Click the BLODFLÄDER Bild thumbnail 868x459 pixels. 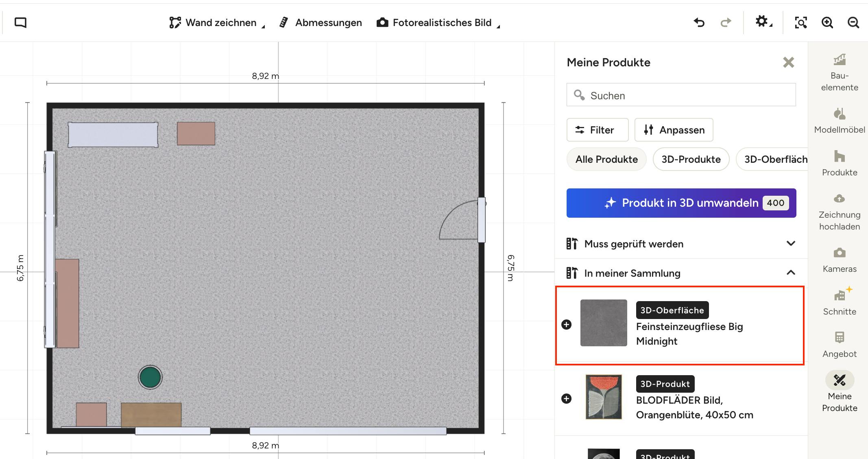(604, 397)
